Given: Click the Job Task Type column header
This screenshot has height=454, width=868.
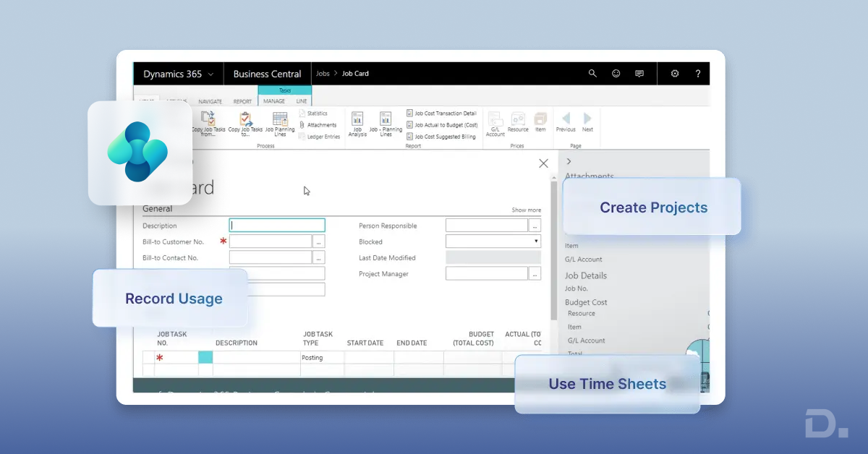Looking at the screenshot, I should [x=318, y=339].
